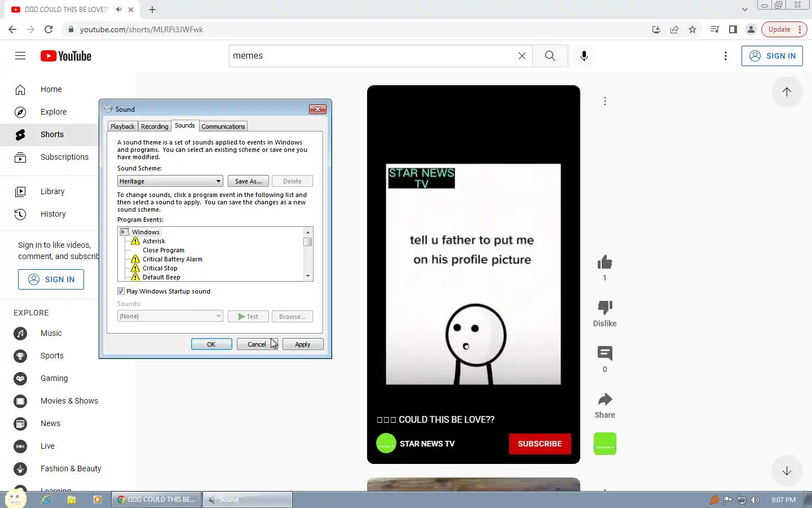The image size is (812, 508).
Task: Click the browser back arrow
Action: pyautogui.click(x=12, y=29)
